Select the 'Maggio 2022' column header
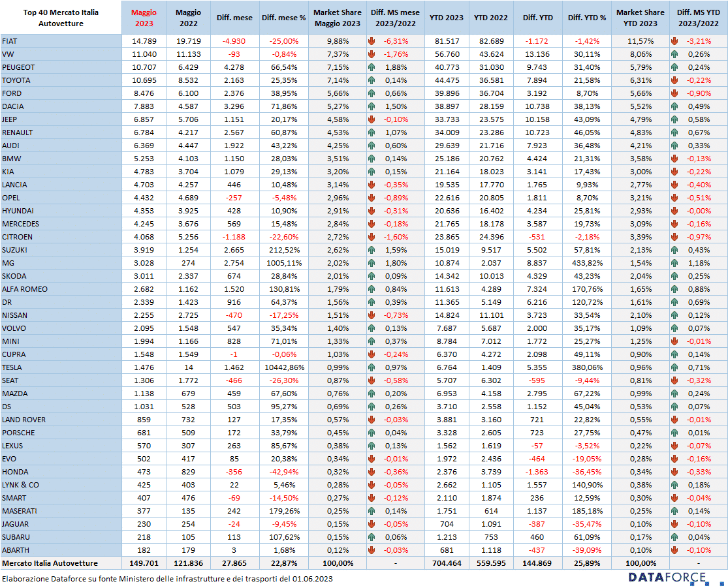Image resolution: width=728 pixels, height=588 pixels. [189, 18]
